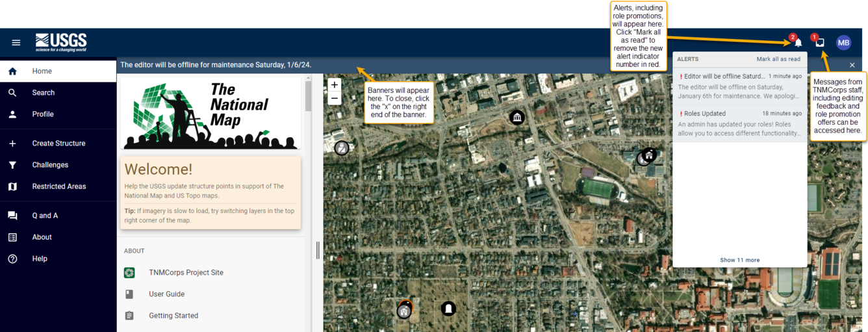Click the User Guide book icon
Image resolution: width=868 pixels, height=332 pixels.
pyautogui.click(x=129, y=294)
